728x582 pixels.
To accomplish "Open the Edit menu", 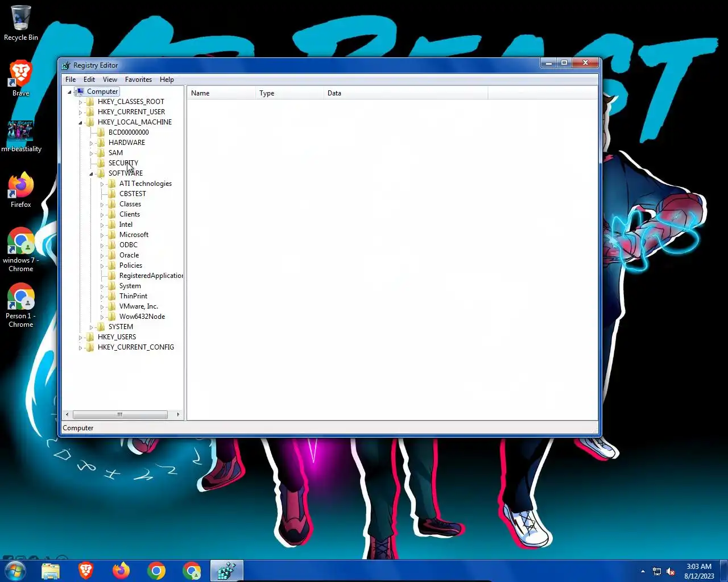I will point(89,80).
